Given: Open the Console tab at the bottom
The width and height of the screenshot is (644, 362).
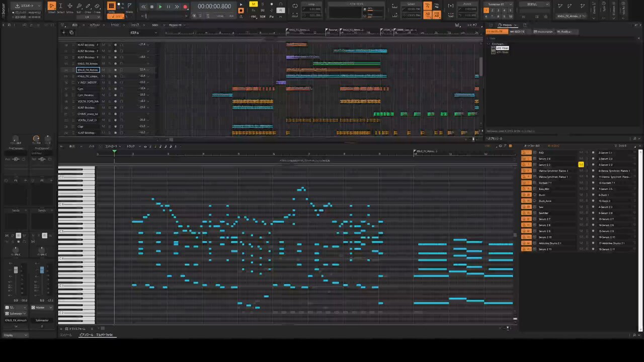Looking at the screenshot, I should [x=66, y=335].
